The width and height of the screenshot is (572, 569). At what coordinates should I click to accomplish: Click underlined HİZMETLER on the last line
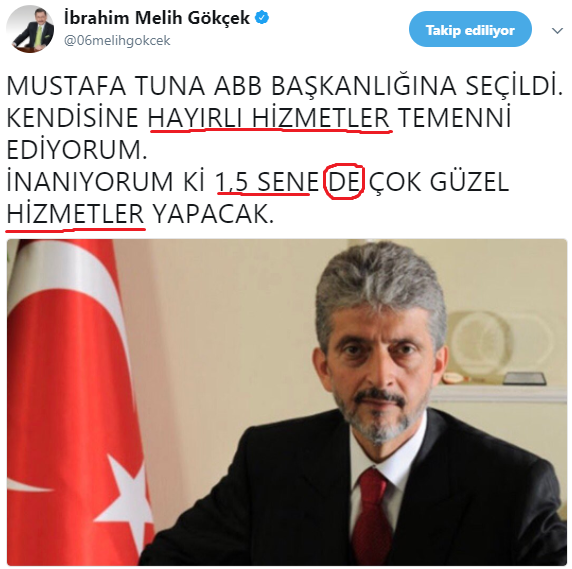click(76, 214)
